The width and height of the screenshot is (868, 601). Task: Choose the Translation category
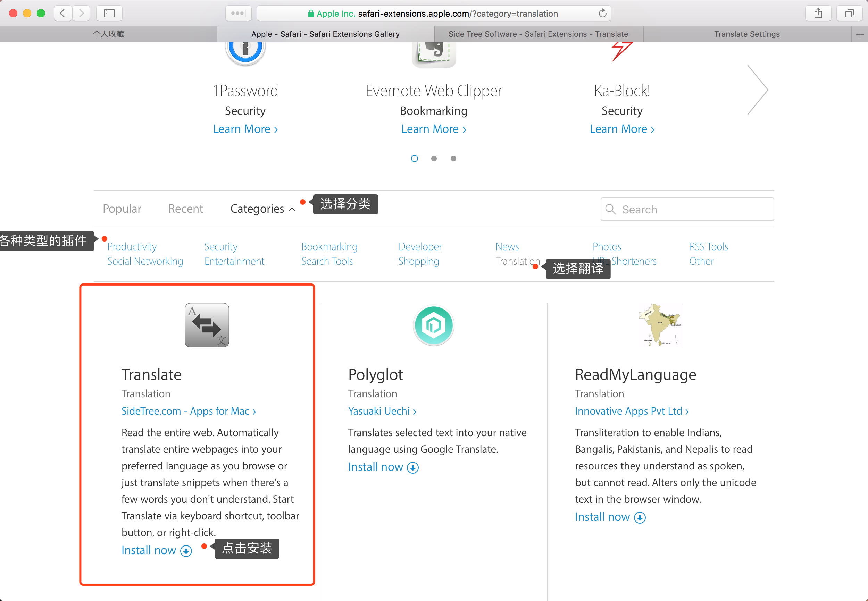518,261
